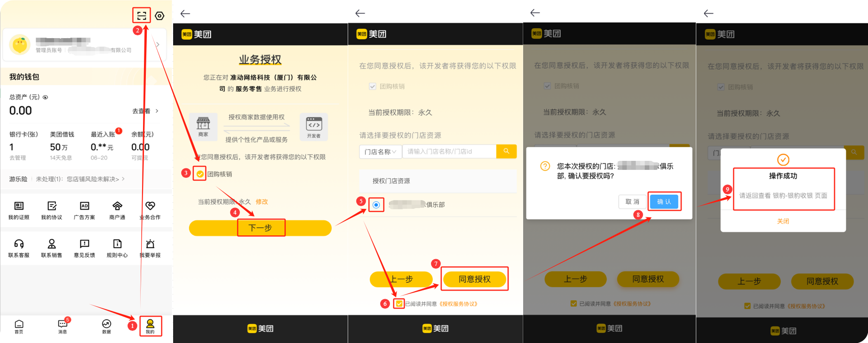
Task: Click 关闭 in 操作成功 dialog
Action: [783, 221]
